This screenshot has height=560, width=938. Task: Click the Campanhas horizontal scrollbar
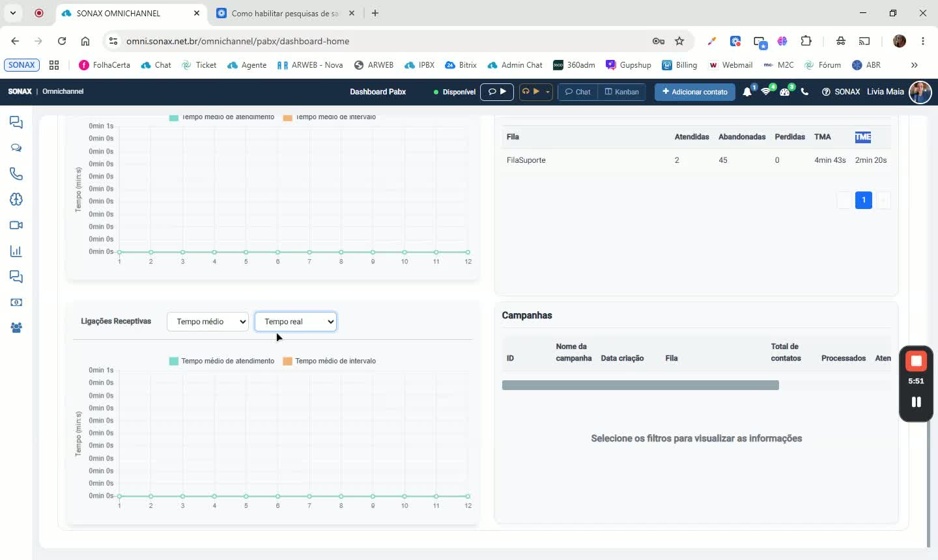coord(640,385)
